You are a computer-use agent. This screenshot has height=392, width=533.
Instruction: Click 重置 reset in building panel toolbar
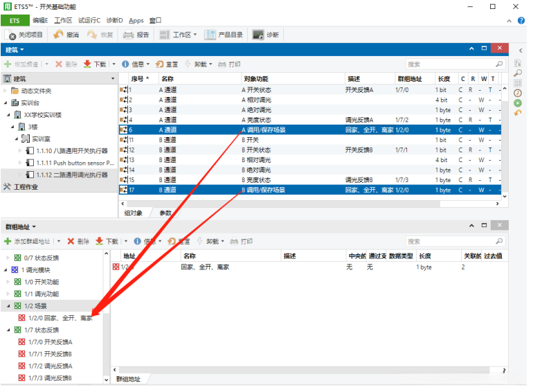[x=167, y=64]
